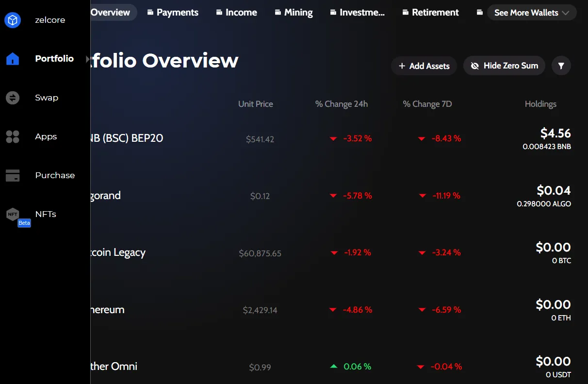Switch to the Investments wallet tab
The height and width of the screenshot is (384, 588).
click(357, 12)
